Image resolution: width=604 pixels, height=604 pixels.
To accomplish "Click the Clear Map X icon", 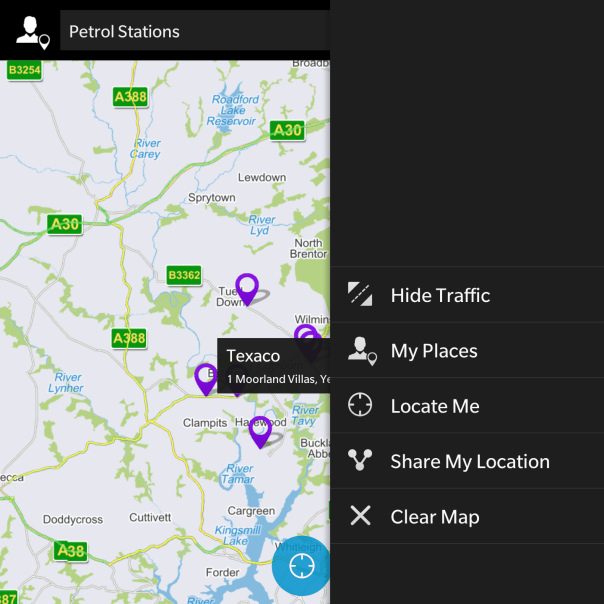I will (360, 516).
